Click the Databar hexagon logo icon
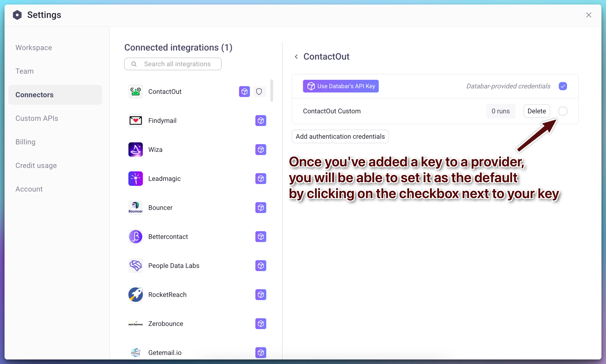 tap(17, 15)
